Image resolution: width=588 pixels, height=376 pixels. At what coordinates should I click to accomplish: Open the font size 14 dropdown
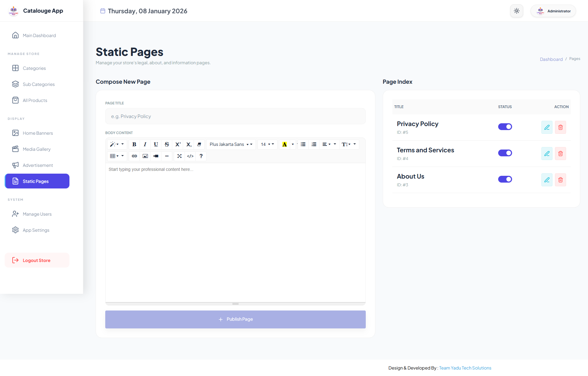point(267,144)
